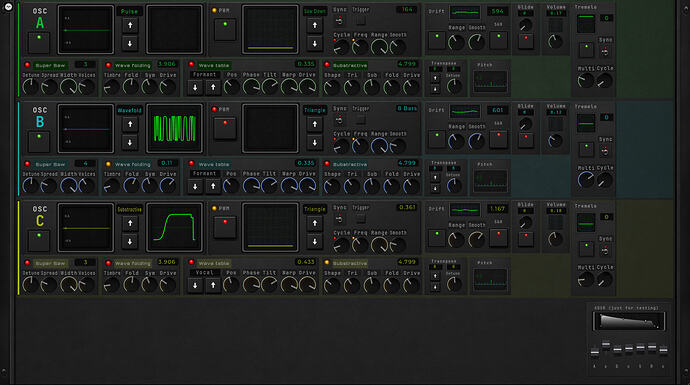Screen dimensions: 690x385
Task: Click OSC C Vocal wavetable down arrow
Action: click(x=195, y=286)
